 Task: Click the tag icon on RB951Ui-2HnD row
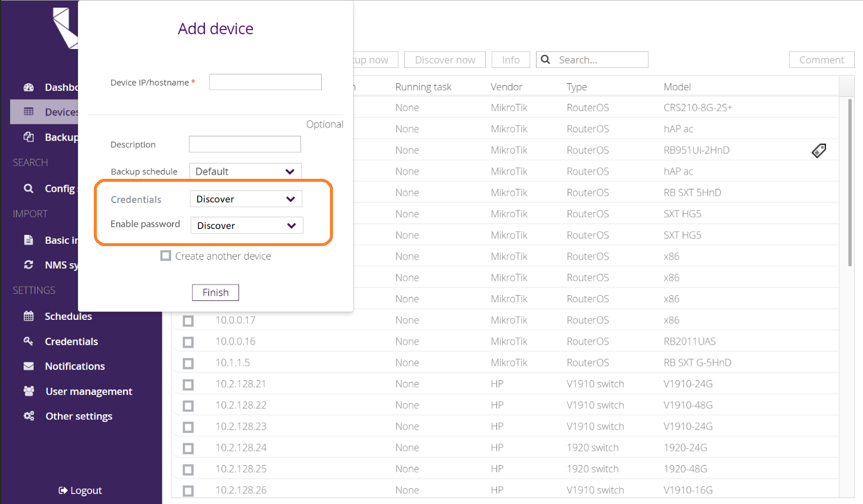point(819,150)
